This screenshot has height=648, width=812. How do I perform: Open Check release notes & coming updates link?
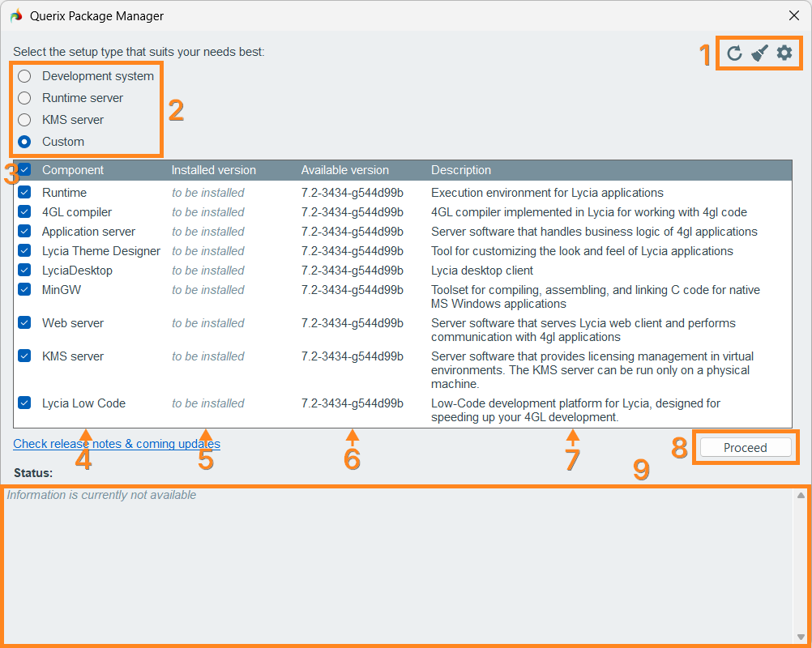click(117, 444)
